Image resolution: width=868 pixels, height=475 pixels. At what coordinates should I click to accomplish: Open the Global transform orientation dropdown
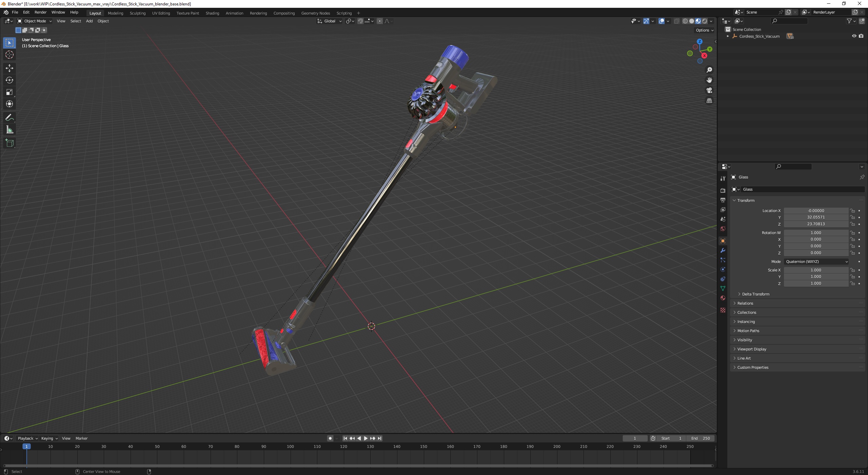click(x=330, y=21)
